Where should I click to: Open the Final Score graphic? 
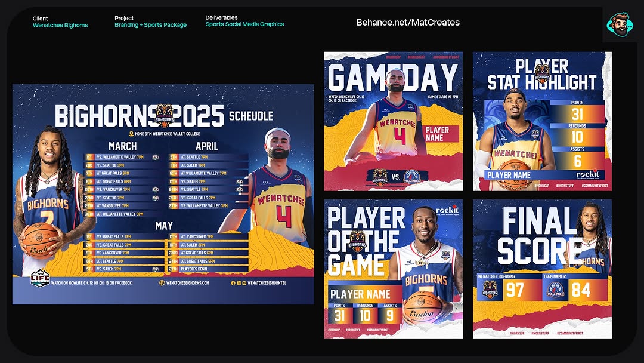coord(542,269)
